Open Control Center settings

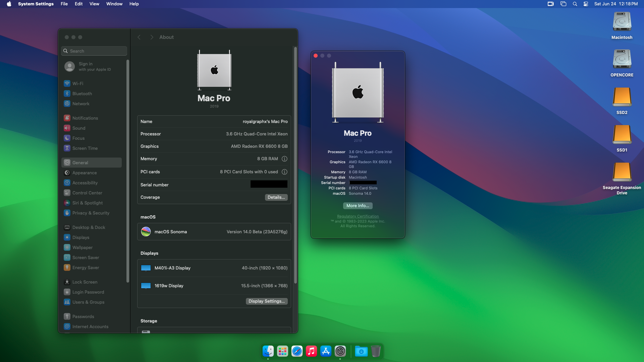click(x=92, y=193)
